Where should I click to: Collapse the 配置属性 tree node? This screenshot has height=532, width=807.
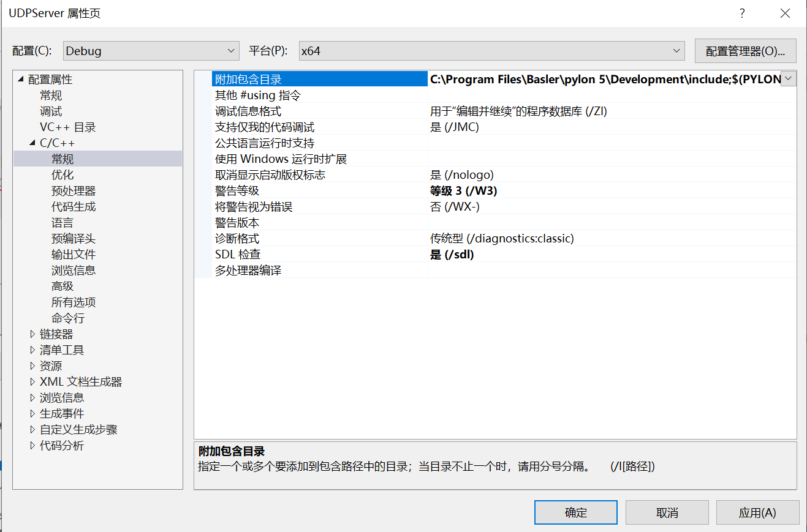(x=21, y=78)
